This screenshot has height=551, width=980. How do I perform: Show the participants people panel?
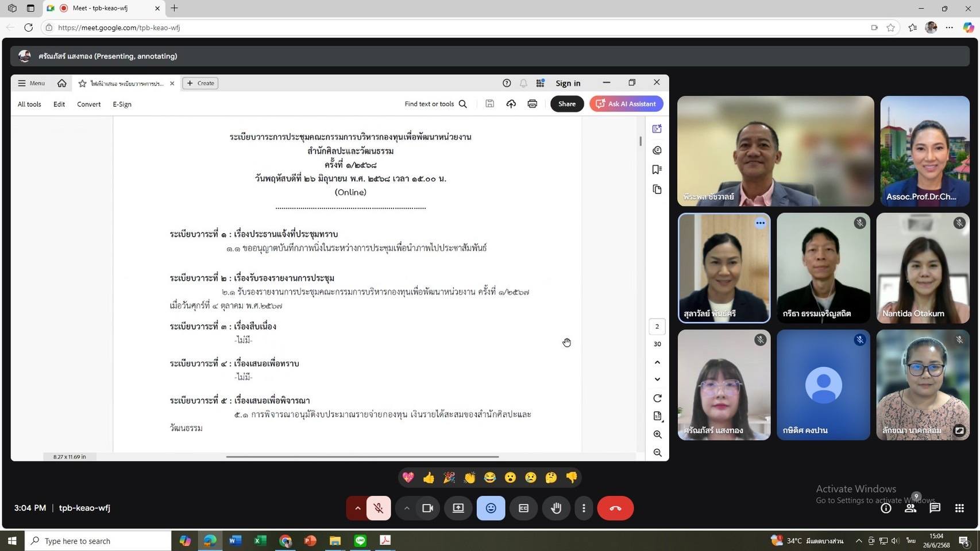pyautogui.click(x=910, y=508)
